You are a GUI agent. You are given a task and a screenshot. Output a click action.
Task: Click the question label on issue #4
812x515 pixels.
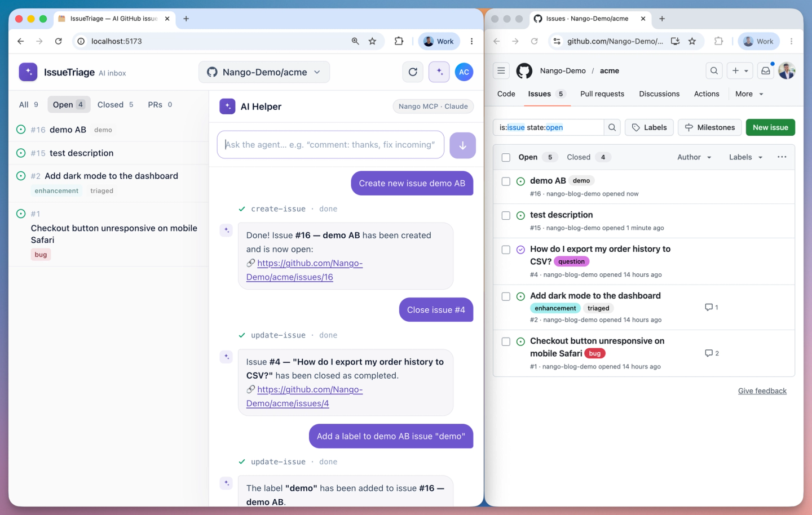click(571, 261)
